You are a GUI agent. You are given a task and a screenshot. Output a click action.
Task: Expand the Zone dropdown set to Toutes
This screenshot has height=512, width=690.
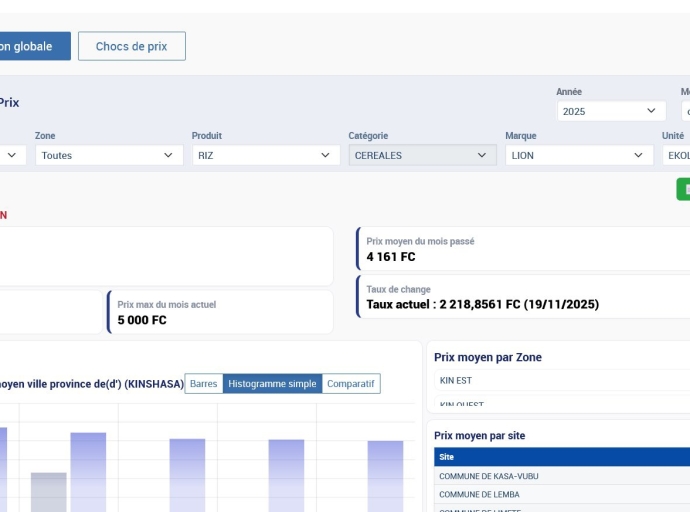pyautogui.click(x=109, y=155)
